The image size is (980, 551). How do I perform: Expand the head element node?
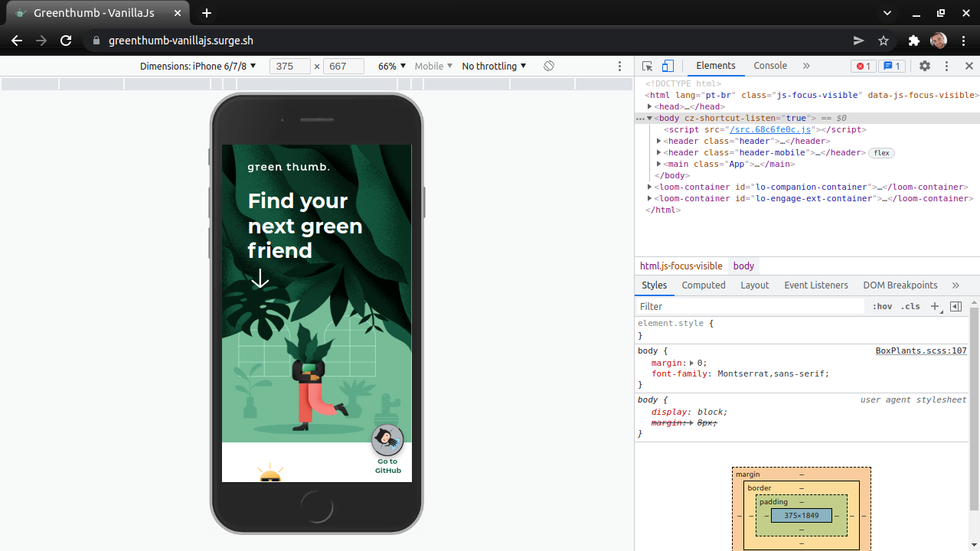click(x=649, y=106)
